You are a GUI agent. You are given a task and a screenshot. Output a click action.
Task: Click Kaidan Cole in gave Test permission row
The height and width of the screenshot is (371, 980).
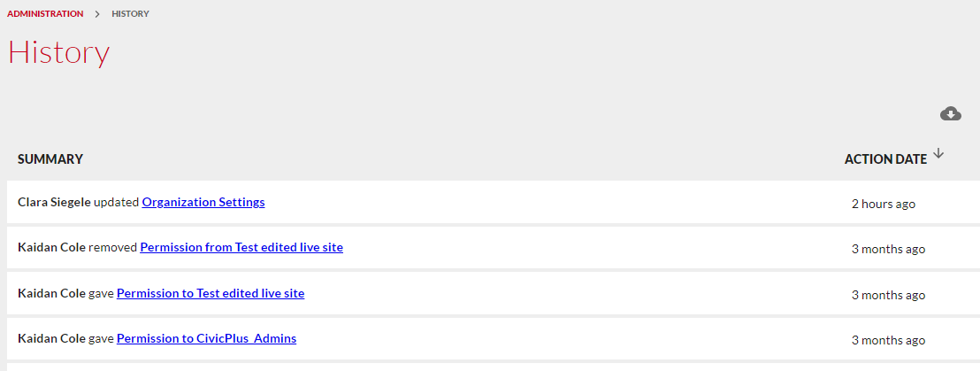51,293
